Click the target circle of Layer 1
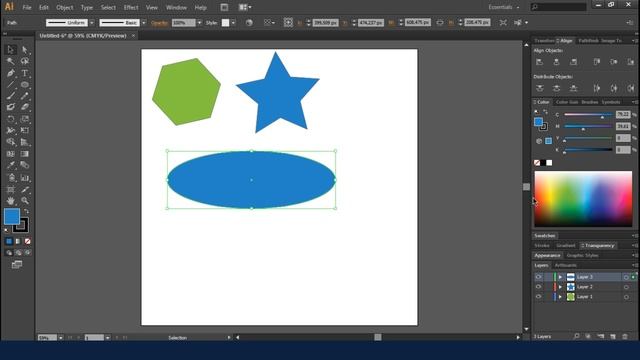The width and height of the screenshot is (640, 360). click(626, 297)
